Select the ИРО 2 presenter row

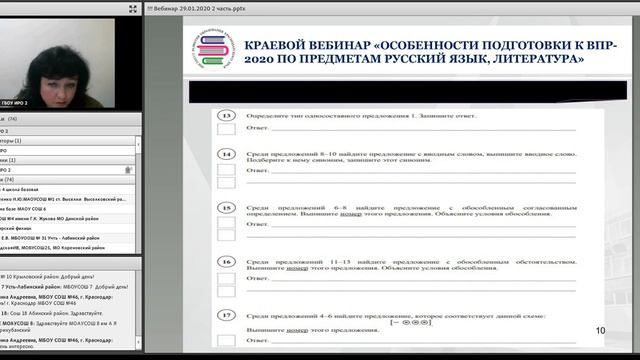(x=67, y=170)
